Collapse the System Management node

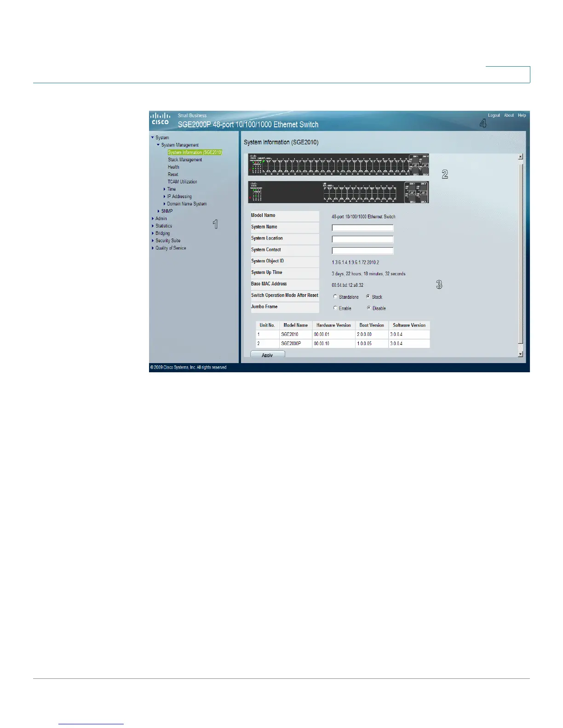158,145
